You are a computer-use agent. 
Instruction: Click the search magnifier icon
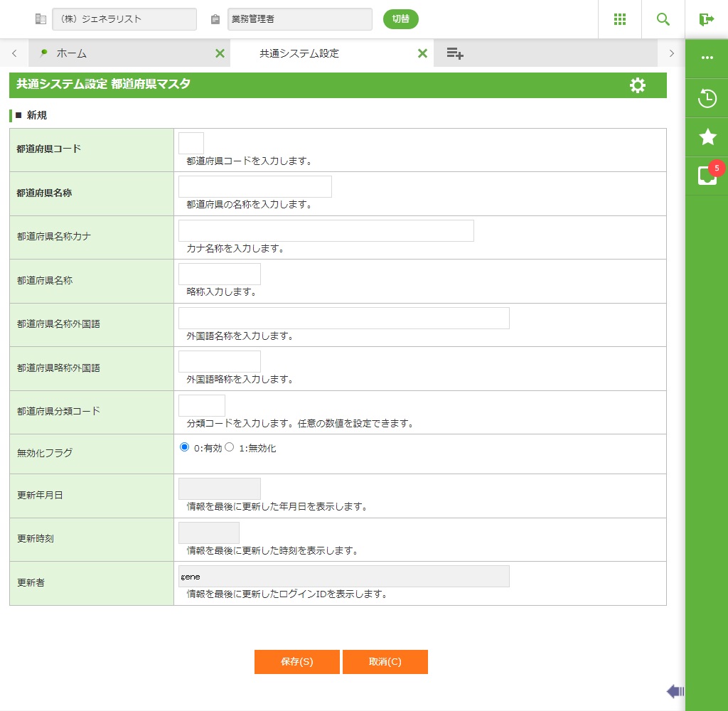tap(663, 19)
